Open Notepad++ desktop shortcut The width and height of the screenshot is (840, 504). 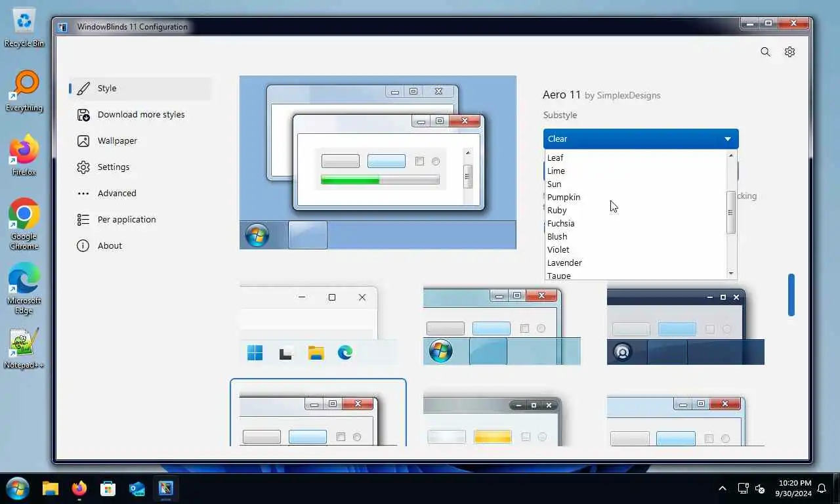[x=24, y=348]
